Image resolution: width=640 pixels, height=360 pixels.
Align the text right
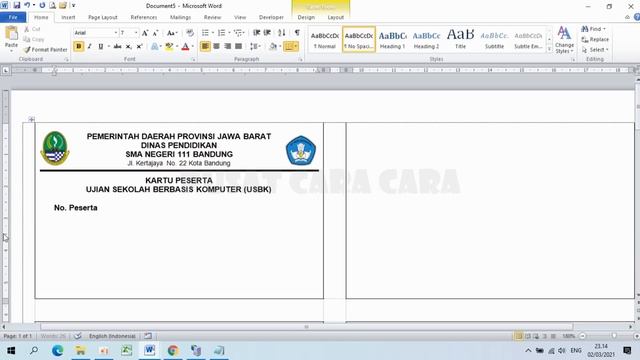click(x=227, y=47)
